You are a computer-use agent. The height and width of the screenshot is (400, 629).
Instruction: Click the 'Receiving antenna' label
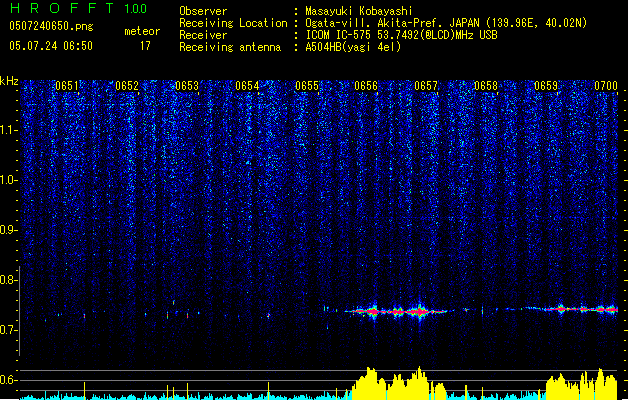[x=230, y=47]
